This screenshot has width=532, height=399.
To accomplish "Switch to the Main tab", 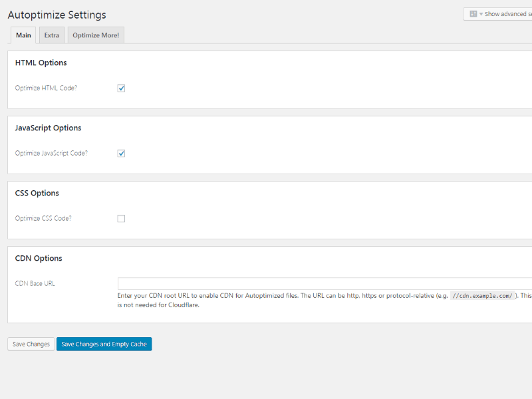I will 23,35.
